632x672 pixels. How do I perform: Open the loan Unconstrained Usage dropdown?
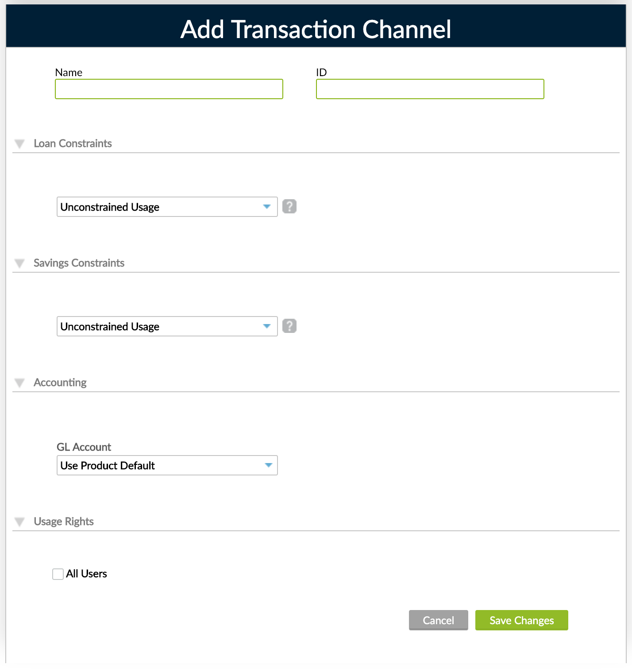click(167, 206)
